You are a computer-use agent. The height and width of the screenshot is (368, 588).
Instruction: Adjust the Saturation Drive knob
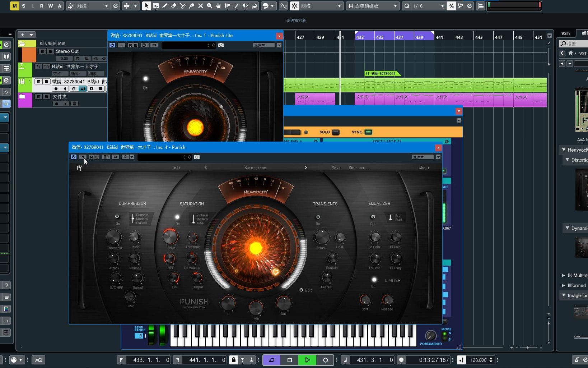coord(171,237)
